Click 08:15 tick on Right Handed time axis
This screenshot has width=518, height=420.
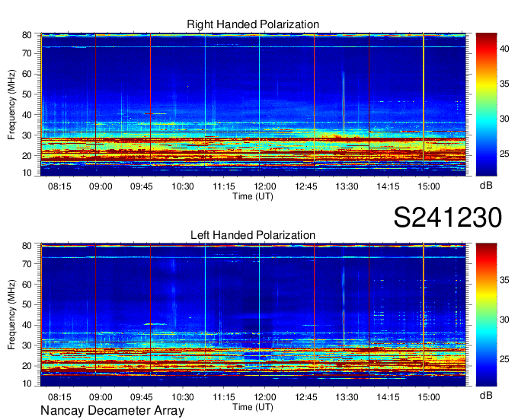pos(59,186)
